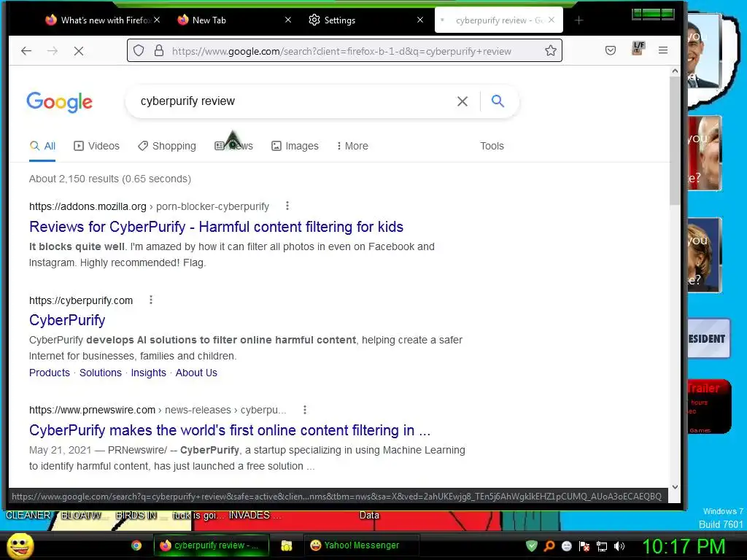Open the Firefox hamburger application menu
The height and width of the screenshot is (560, 747).
[x=662, y=50]
